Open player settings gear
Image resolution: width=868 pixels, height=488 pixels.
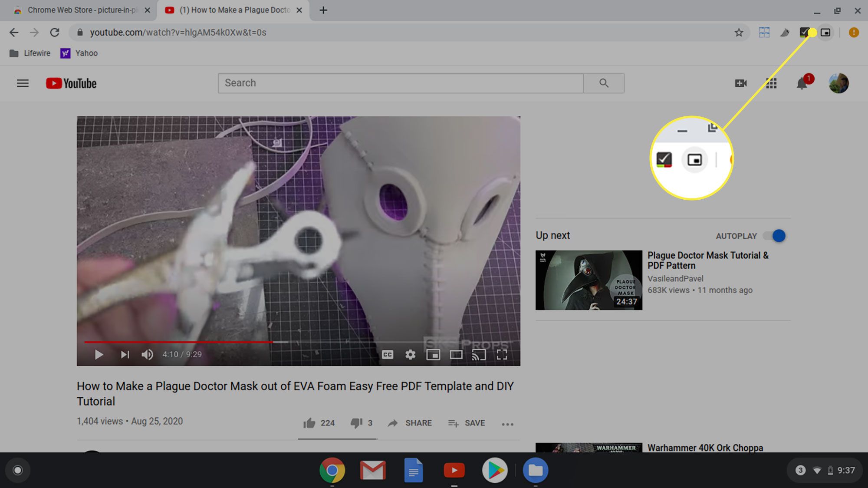(411, 355)
